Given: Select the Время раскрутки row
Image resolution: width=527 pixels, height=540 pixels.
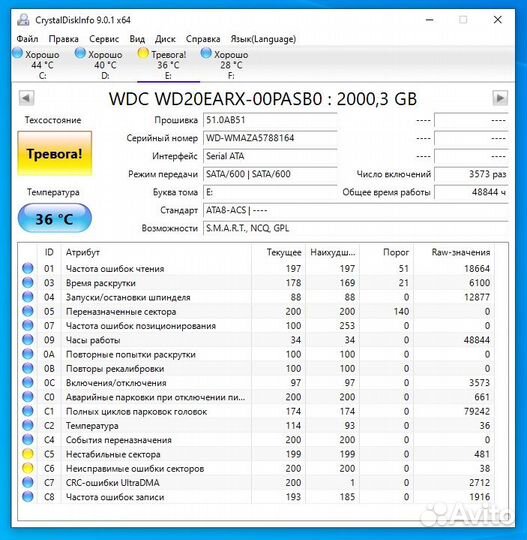Looking at the screenshot, I should (x=257, y=283).
